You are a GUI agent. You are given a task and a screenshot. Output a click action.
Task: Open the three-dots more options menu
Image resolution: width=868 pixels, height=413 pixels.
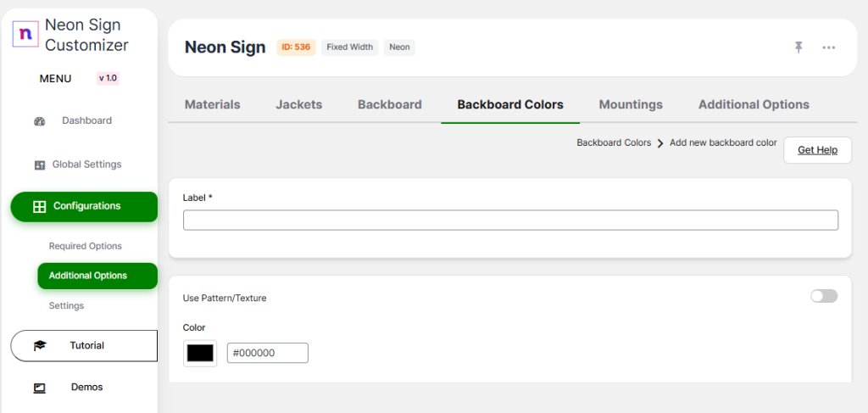(x=829, y=47)
